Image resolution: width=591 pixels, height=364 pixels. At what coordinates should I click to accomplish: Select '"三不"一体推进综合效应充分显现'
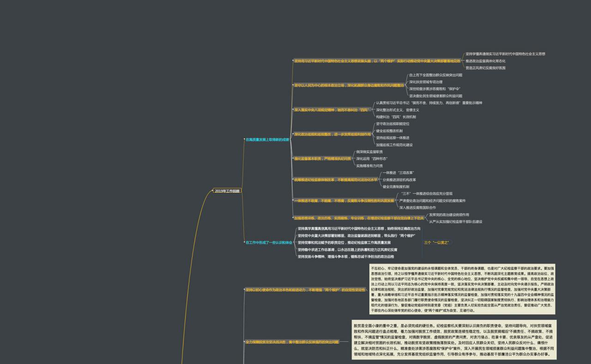click(426, 194)
